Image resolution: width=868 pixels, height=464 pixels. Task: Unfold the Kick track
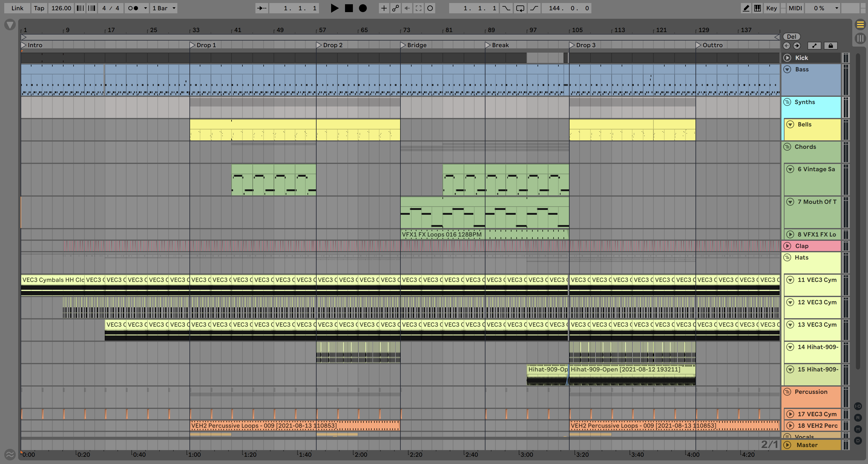[787, 58]
